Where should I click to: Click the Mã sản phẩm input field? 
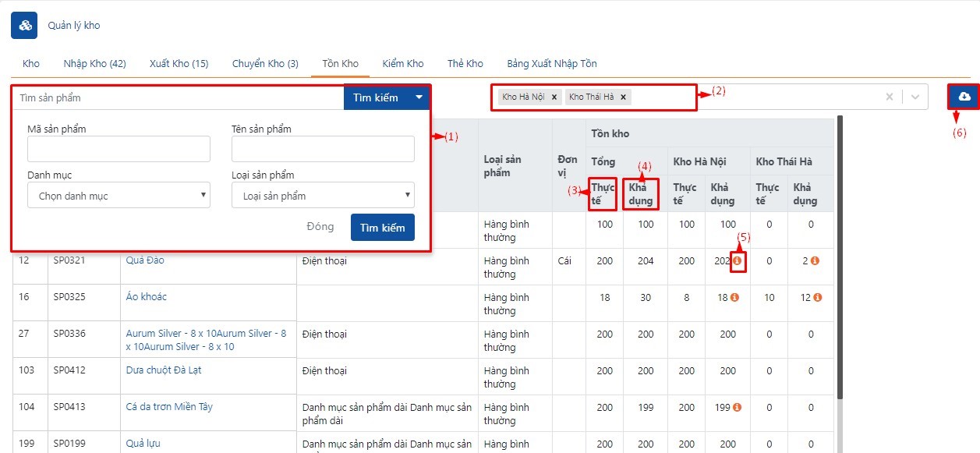coord(119,149)
